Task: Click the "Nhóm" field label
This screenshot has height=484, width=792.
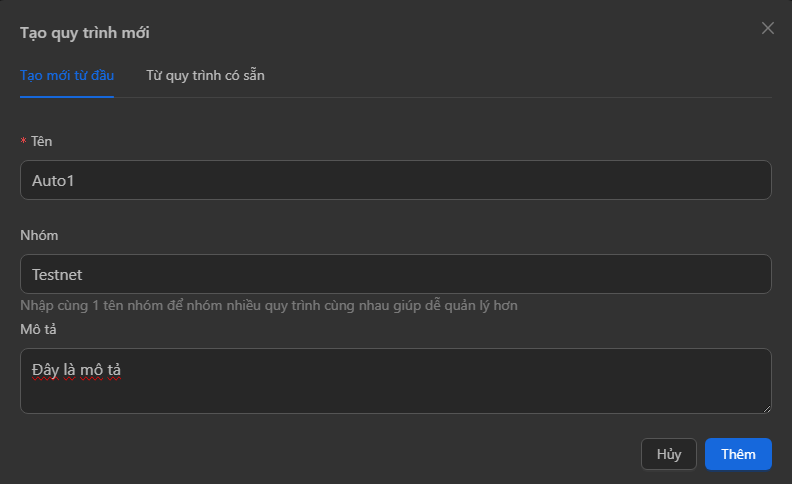Action: tap(39, 235)
